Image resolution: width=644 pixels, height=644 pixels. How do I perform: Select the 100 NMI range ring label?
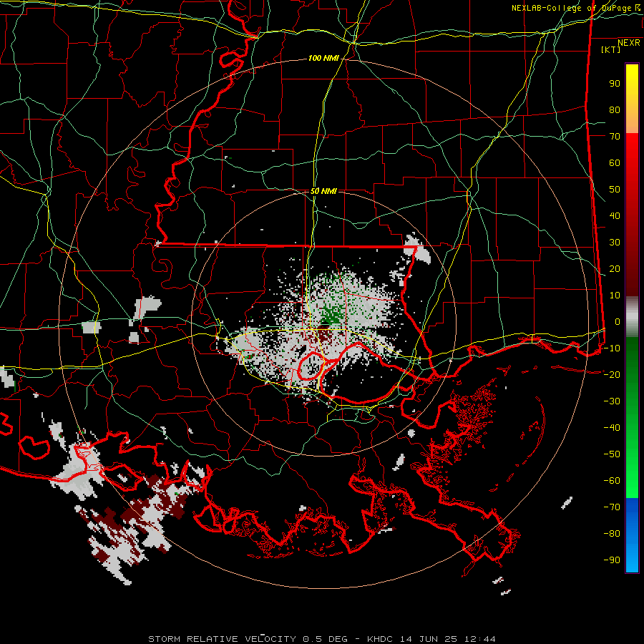pos(323,59)
